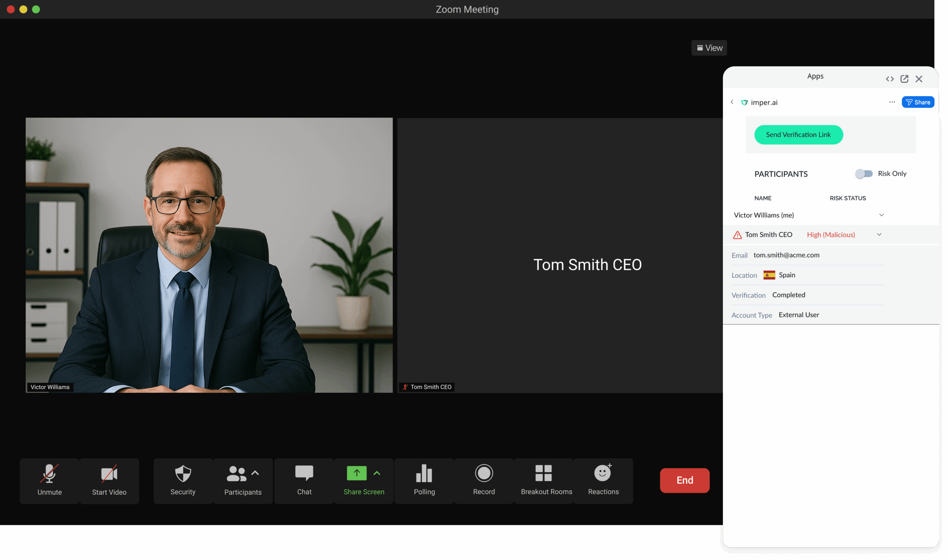This screenshot has height=560, width=948.
Task: Click Send Verification Link button
Action: [x=798, y=135]
